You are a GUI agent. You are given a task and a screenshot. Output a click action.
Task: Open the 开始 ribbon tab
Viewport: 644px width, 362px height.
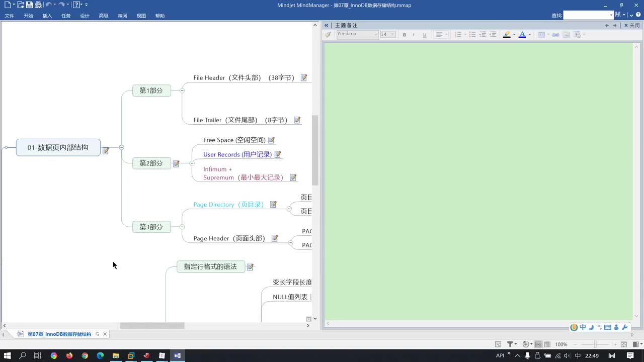(28, 16)
